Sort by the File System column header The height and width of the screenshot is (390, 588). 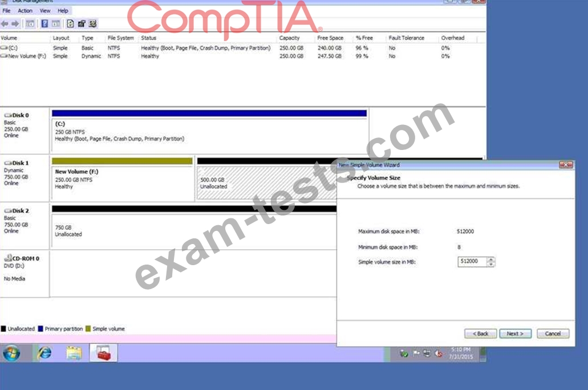[121, 38]
